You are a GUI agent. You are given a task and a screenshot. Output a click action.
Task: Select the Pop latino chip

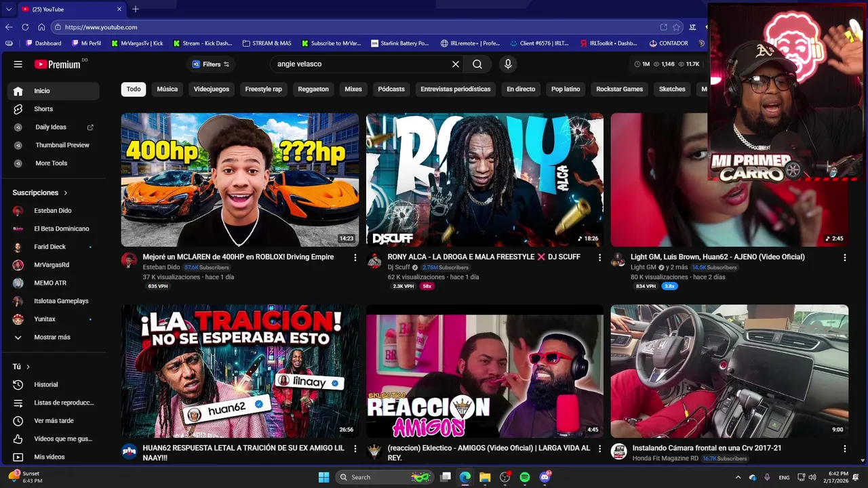566,89
